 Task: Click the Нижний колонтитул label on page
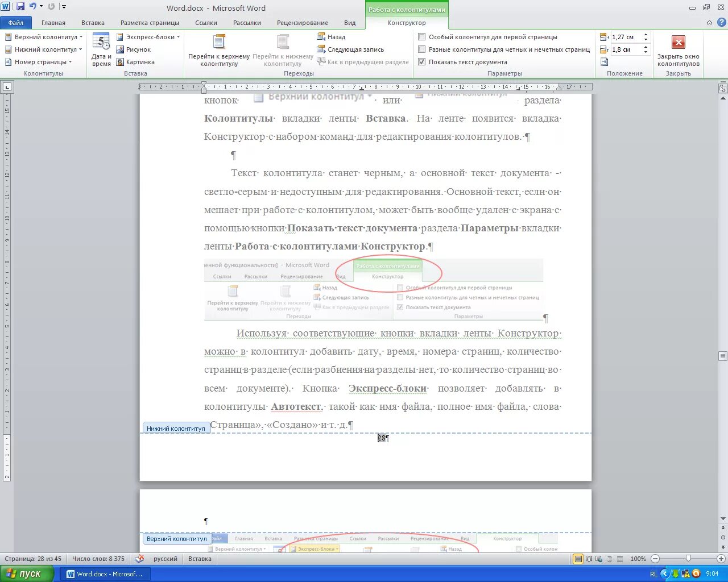tap(176, 429)
